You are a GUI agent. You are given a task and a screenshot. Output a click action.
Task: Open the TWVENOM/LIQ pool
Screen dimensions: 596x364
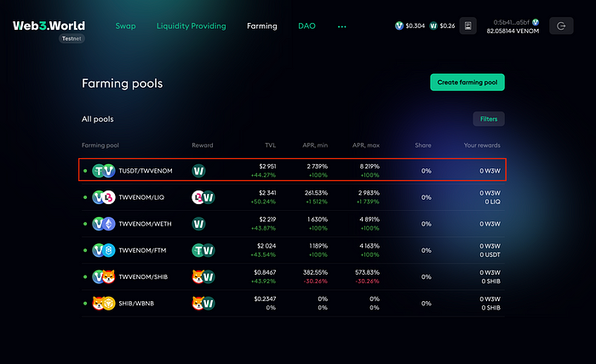[x=293, y=197]
